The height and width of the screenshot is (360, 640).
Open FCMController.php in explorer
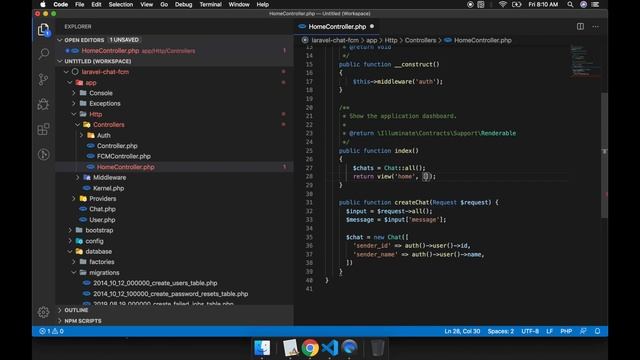point(124,156)
